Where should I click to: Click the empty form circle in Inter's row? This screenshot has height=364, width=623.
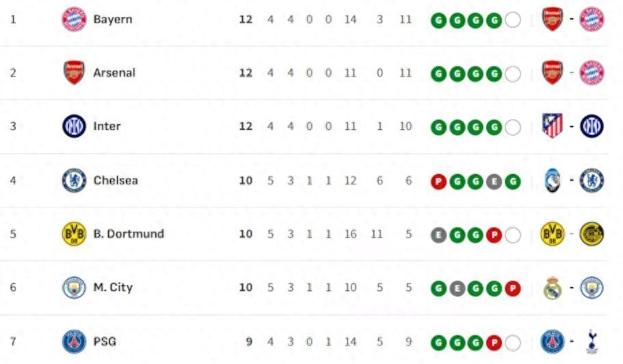(x=512, y=128)
